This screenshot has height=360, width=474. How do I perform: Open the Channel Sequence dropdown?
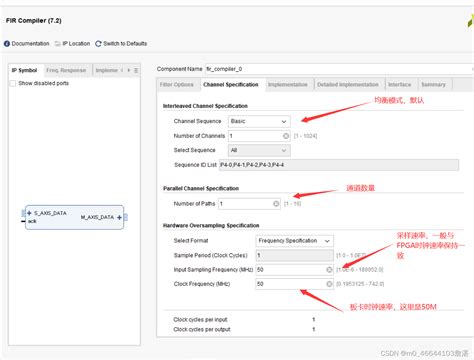point(259,121)
